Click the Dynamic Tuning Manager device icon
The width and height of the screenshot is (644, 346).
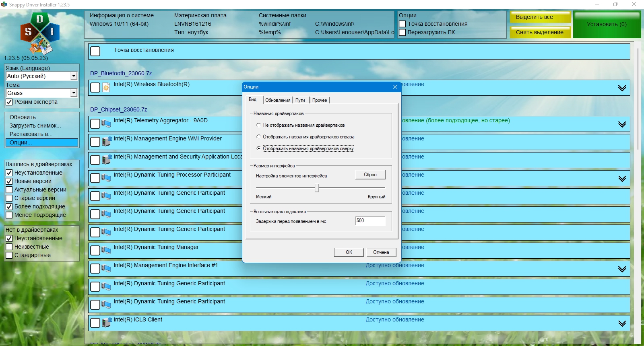coord(106,250)
